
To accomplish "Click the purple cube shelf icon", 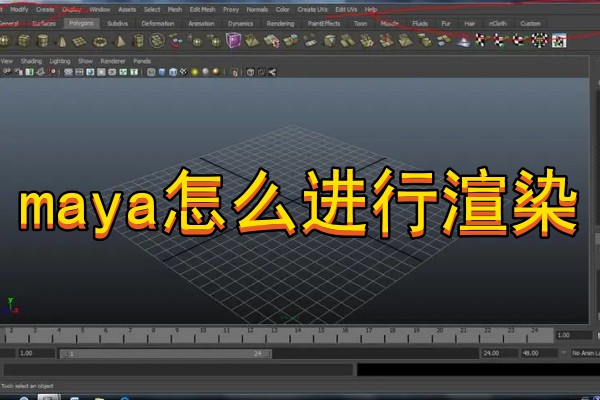I will [x=233, y=40].
